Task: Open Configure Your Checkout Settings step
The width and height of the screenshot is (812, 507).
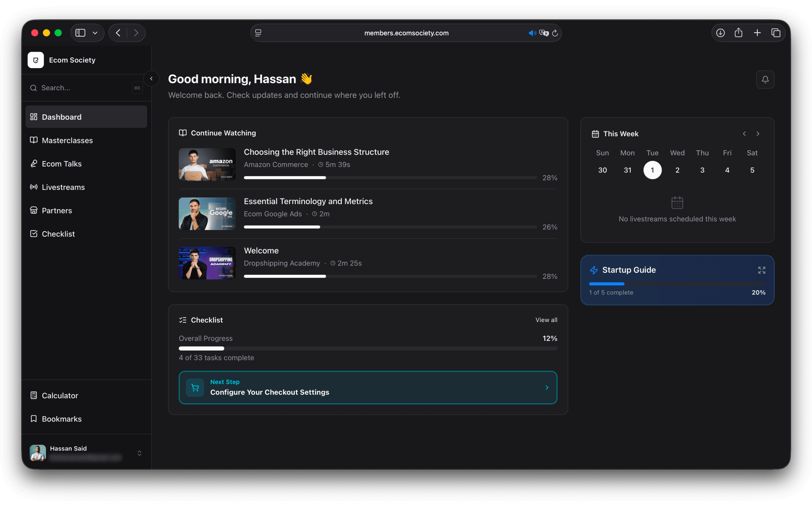Action: pos(368,387)
